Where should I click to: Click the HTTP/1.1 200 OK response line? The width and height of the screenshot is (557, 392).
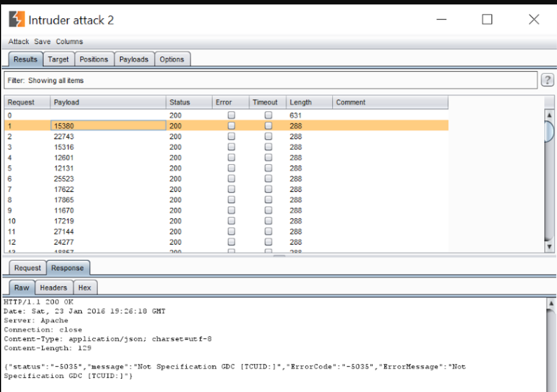(38, 302)
